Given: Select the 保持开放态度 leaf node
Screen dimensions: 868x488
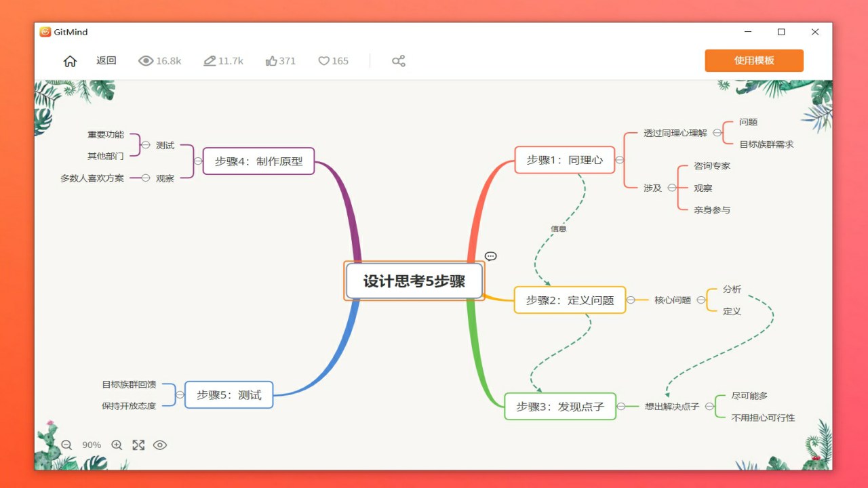Looking at the screenshot, I should point(129,406).
